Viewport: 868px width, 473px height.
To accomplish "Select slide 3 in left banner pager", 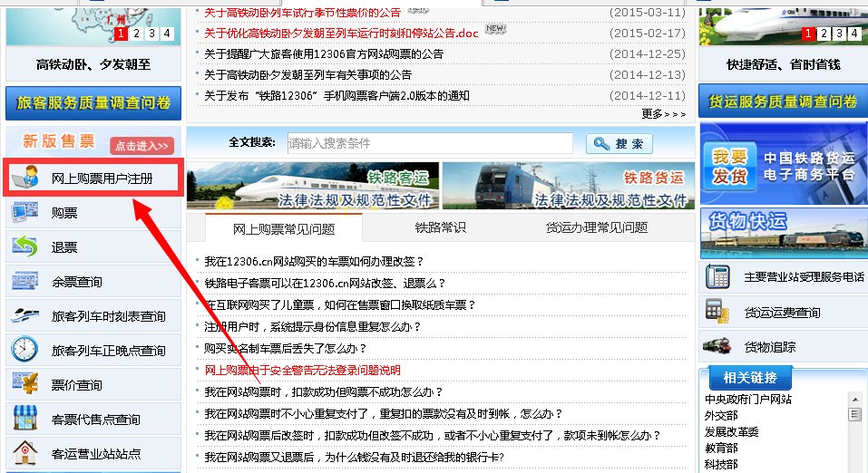I will point(151,34).
